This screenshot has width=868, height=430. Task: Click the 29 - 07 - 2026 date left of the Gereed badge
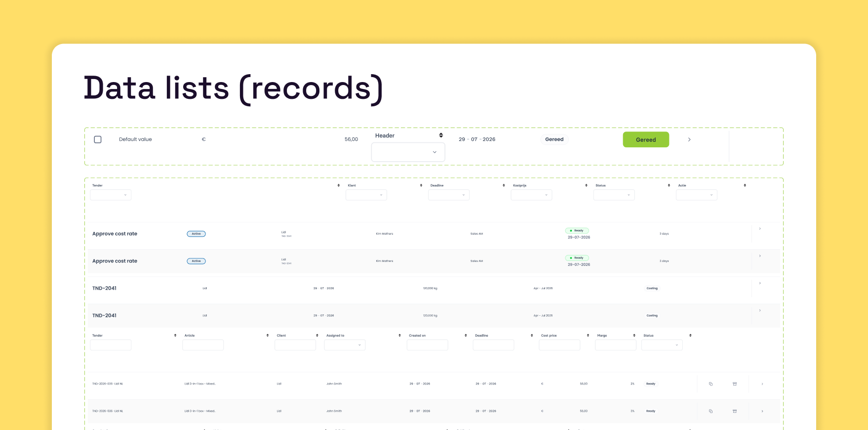coord(477,139)
